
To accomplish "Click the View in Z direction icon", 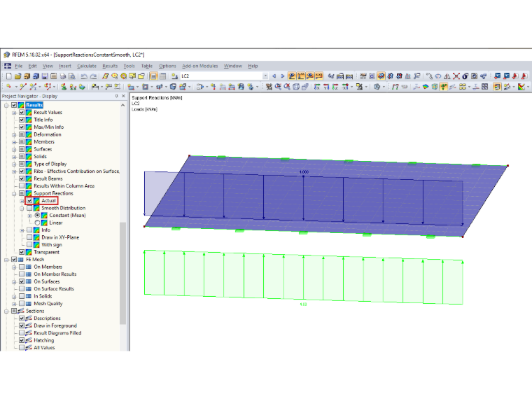I will pyautogui.click(x=335, y=87).
